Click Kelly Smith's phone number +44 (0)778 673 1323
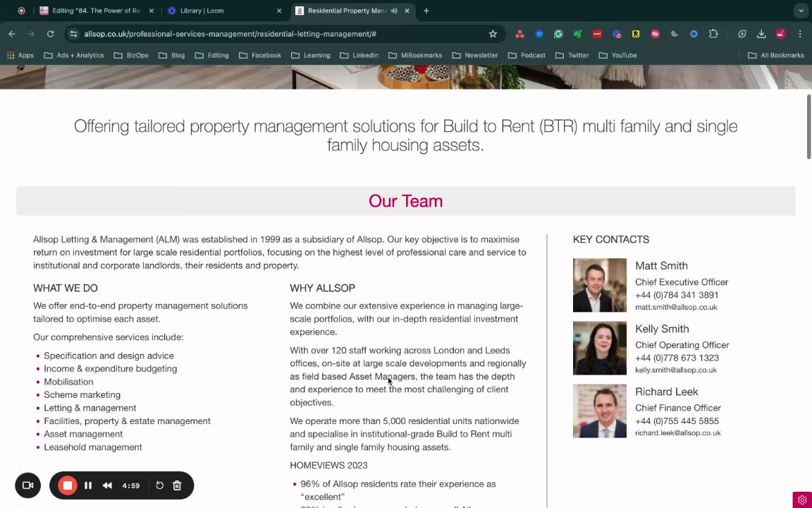The height and width of the screenshot is (508, 812). tap(677, 358)
